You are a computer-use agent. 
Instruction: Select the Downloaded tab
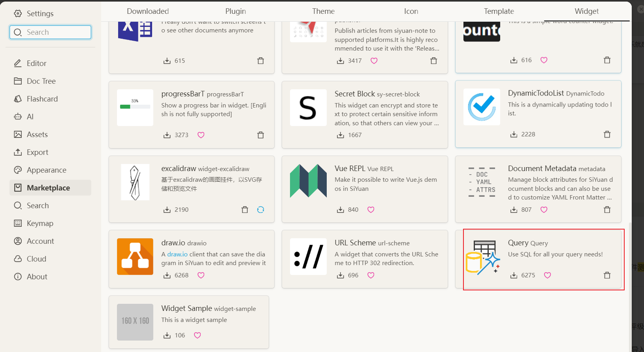click(x=148, y=11)
